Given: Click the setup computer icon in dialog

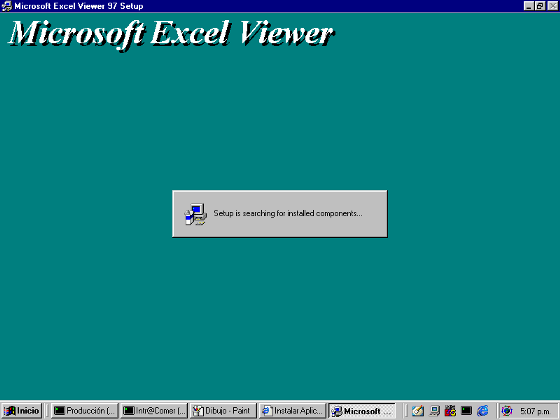Looking at the screenshot, I should (195, 214).
